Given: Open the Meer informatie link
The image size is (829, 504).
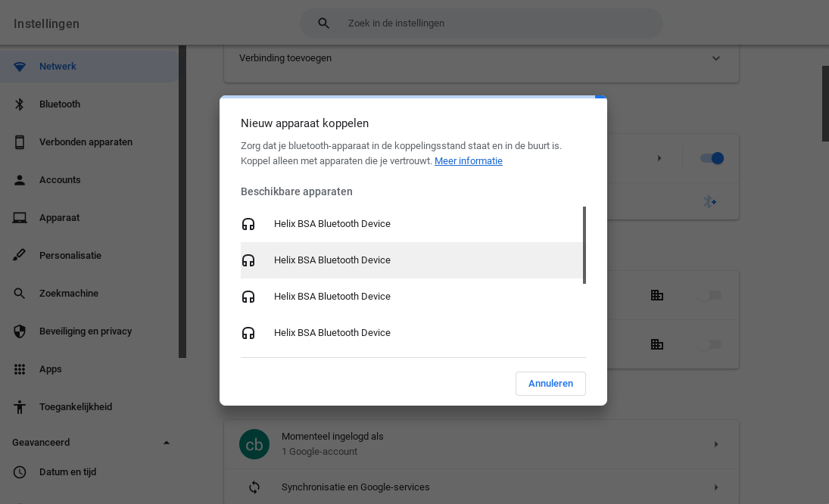Looking at the screenshot, I should (x=468, y=161).
